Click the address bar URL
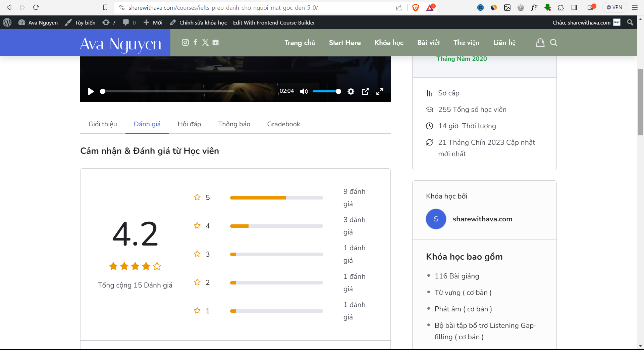The height and width of the screenshot is (350, 644). [223, 7]
